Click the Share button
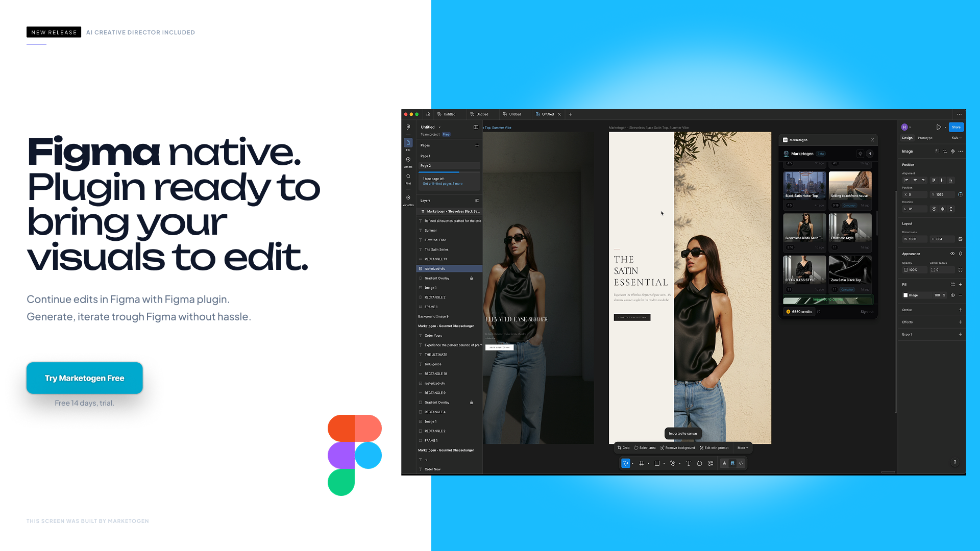 (x=956, y=127)
